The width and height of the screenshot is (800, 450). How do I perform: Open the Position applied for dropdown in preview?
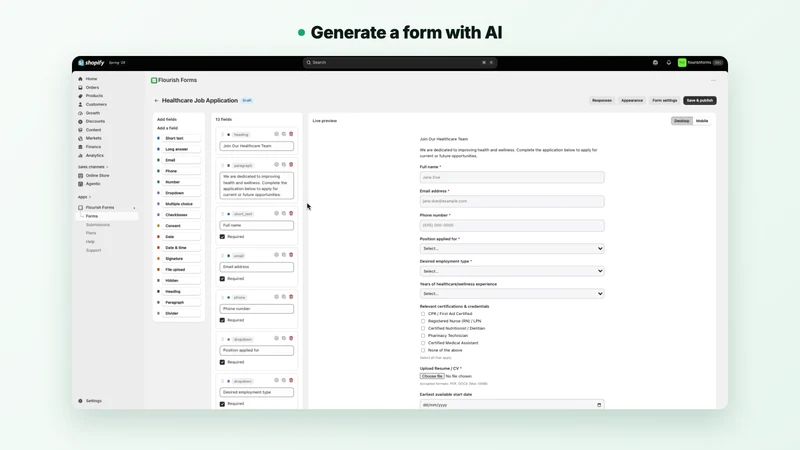512,248
